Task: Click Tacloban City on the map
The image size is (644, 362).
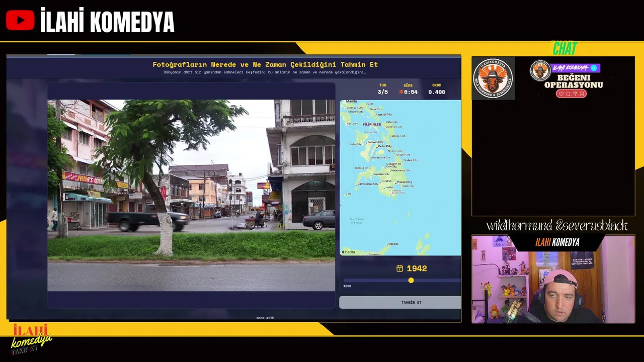Action: click(398, 136)
